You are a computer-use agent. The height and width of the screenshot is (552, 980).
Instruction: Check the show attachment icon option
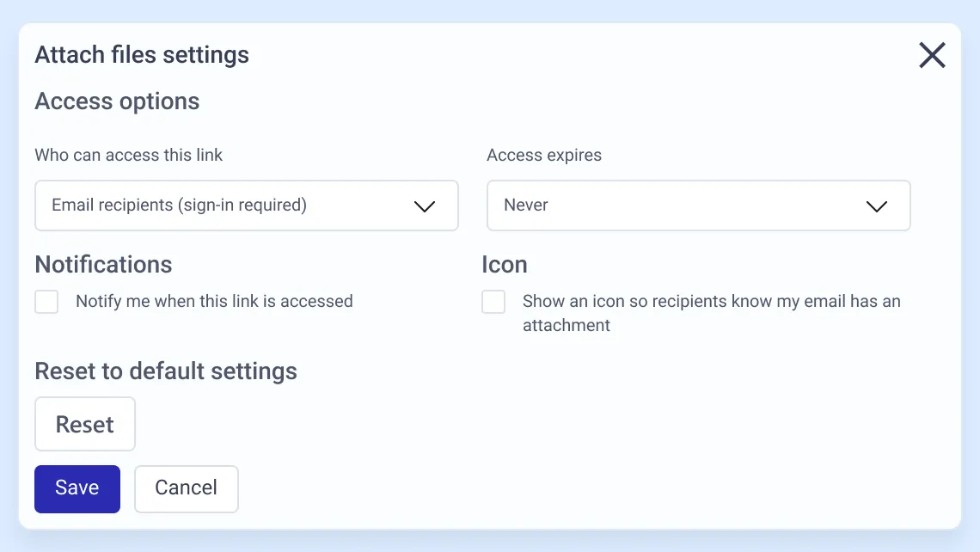tap(493, 301)
